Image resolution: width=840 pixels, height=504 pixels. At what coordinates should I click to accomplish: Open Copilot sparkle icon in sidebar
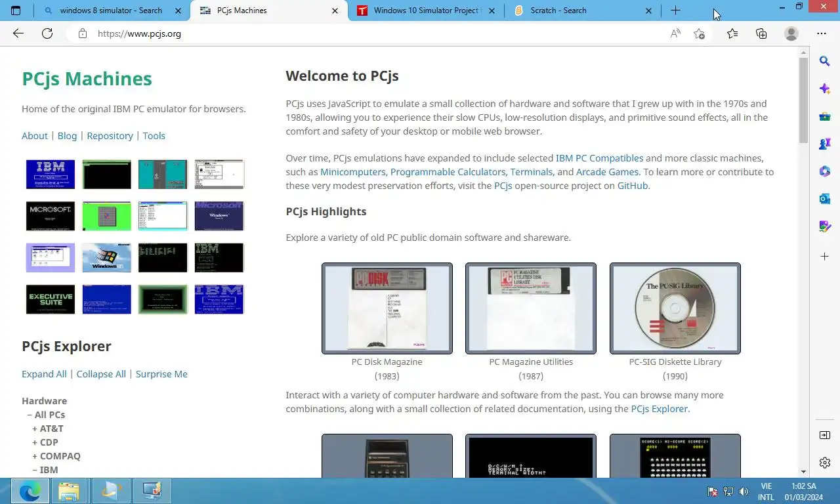click(x=825, y=89)
